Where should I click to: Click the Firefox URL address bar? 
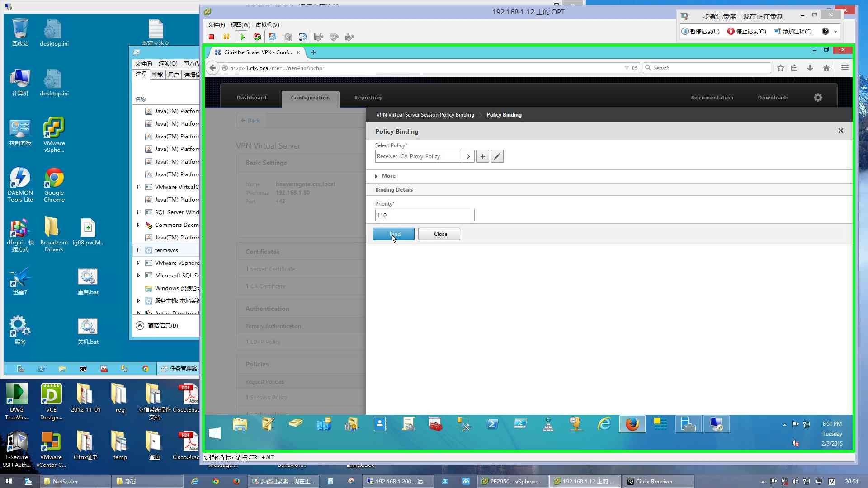(x=424, y=68)
